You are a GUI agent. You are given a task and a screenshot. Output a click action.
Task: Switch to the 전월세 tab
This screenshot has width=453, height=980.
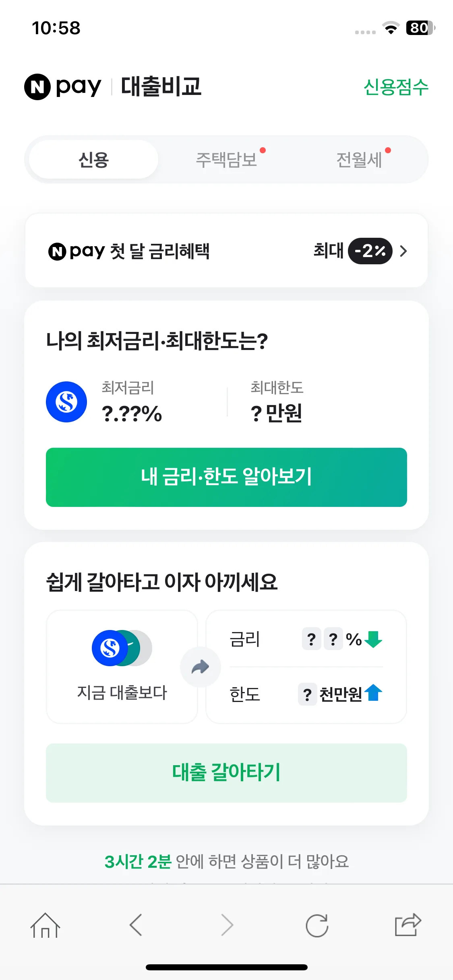coord(359,160)
